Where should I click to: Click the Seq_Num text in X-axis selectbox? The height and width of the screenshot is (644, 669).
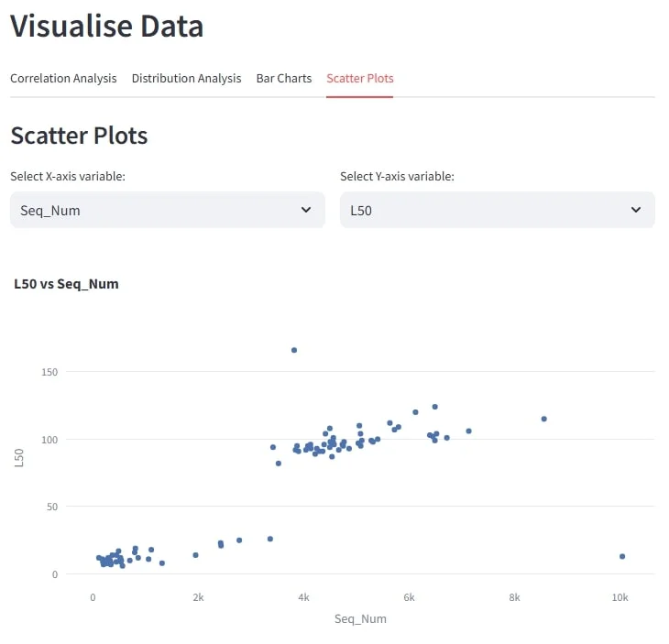click(50, 211)
